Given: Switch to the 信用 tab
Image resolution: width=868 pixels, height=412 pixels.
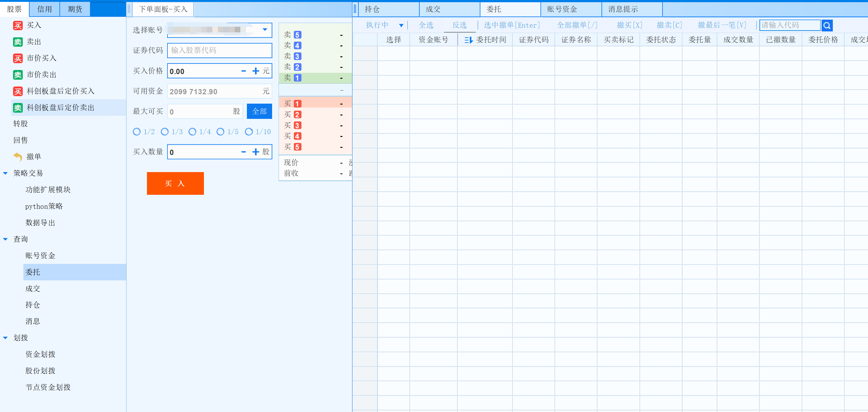Looking at the screenshot, I should [x=45, y=9].
